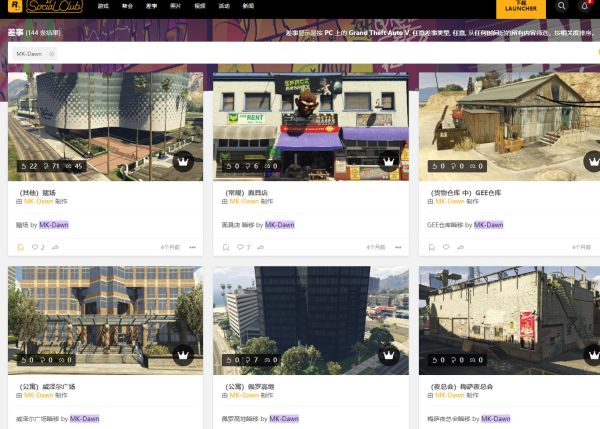Open MK-Dawn author link on the GEE仓库 card
Image resolution: width=600 pixels, height=429 pixels.
(x=450, y=201)
